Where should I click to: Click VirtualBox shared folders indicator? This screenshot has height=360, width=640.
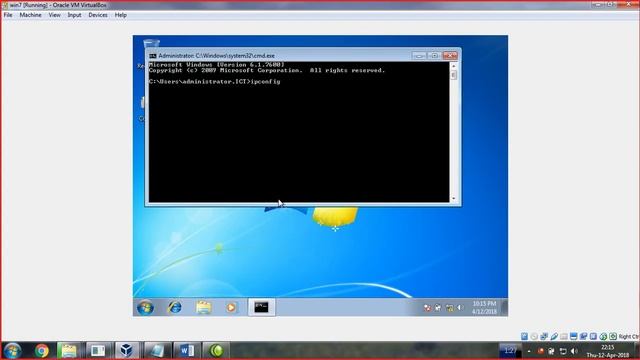[564, 336]
